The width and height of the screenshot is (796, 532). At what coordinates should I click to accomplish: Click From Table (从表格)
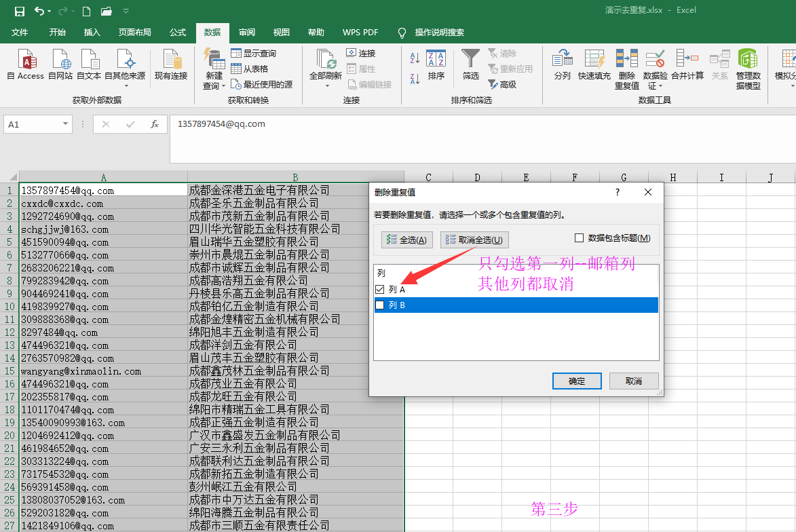click(x=249, y=69)
